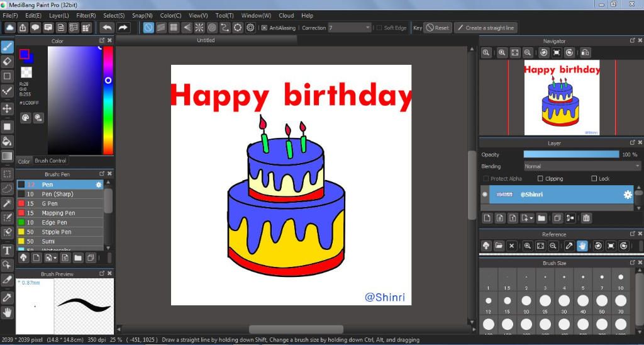Click the Reset key button

(x=438, y=28)
